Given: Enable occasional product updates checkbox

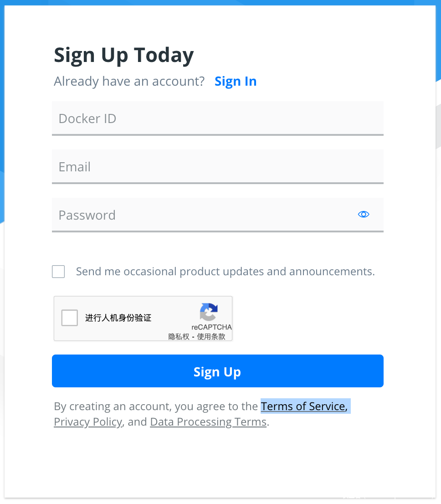Looking at the screenshot, I should [x=58, y=272].
